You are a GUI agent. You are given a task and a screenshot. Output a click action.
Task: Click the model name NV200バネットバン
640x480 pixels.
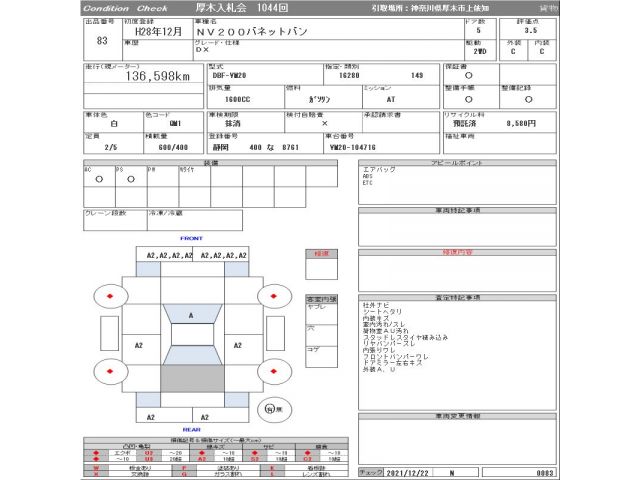coord(252,32)
